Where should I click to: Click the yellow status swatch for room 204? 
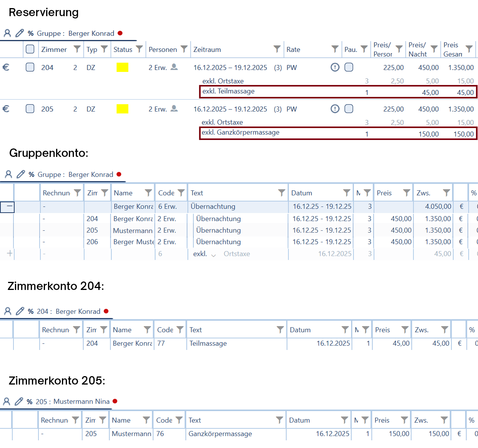pos(122,68)
